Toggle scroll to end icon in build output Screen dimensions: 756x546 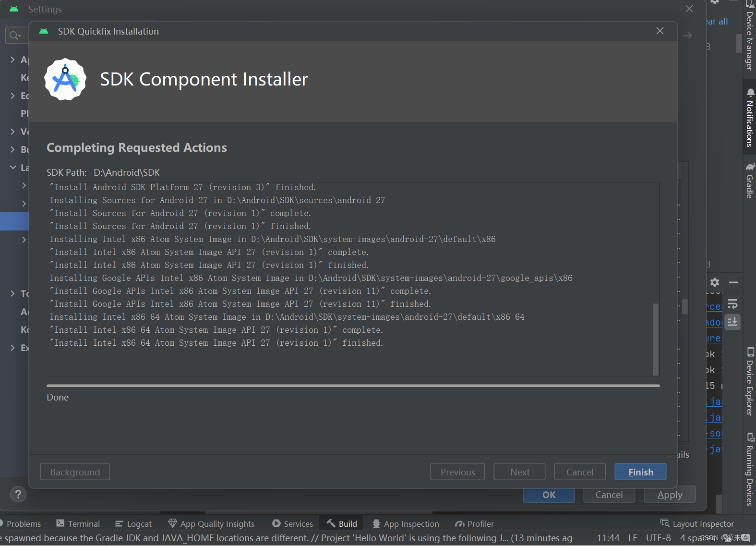[732, 322]
